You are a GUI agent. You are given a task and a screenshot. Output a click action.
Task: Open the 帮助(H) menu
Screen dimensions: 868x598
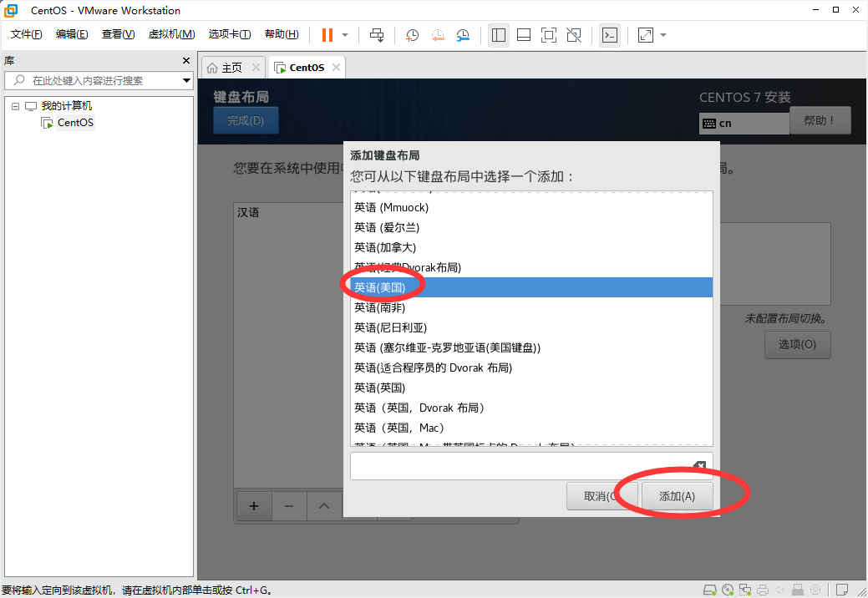(282, 34)
